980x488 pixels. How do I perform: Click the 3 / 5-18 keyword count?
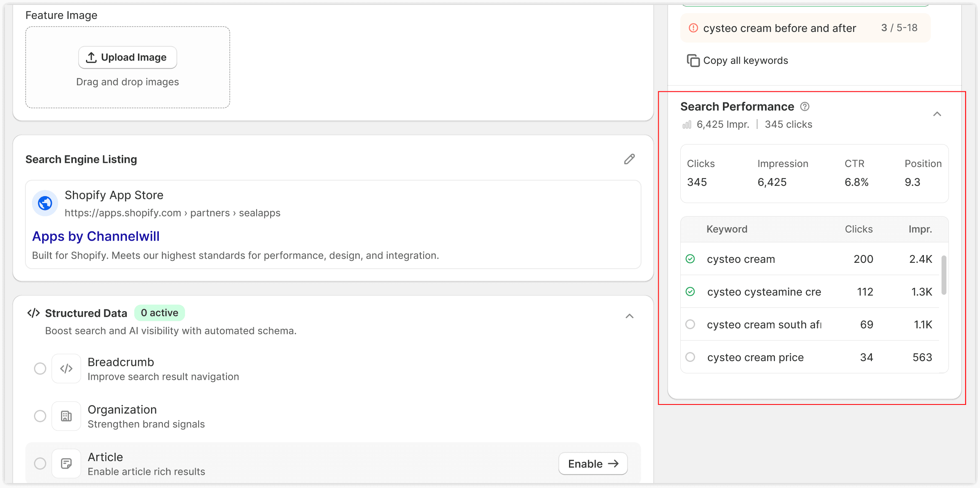click(899, 28)
